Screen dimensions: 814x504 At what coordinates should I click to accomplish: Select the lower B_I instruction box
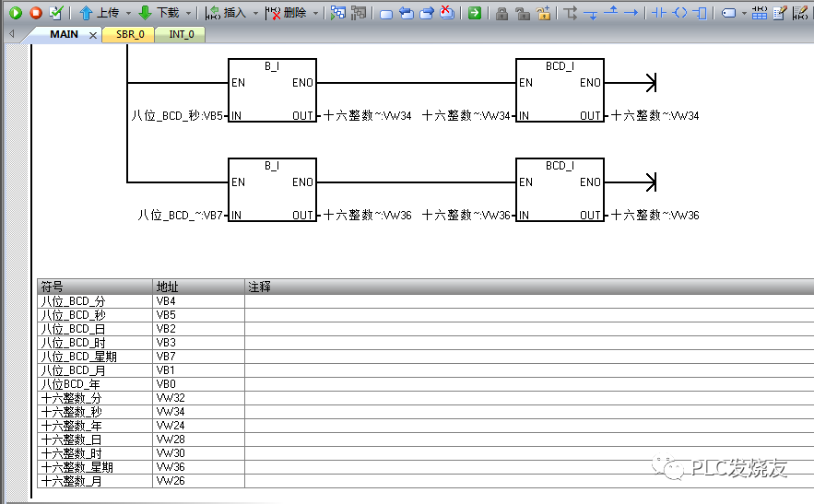point(272,190)
